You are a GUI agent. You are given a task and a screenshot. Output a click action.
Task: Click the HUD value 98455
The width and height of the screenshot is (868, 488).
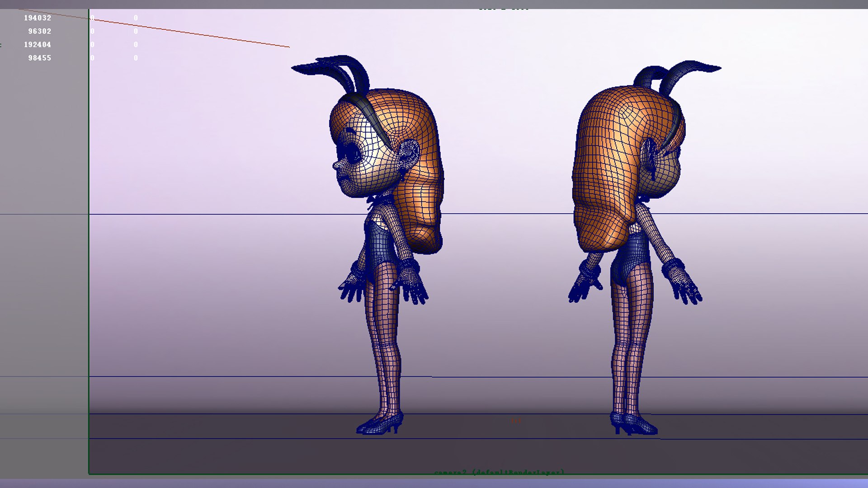40,58
